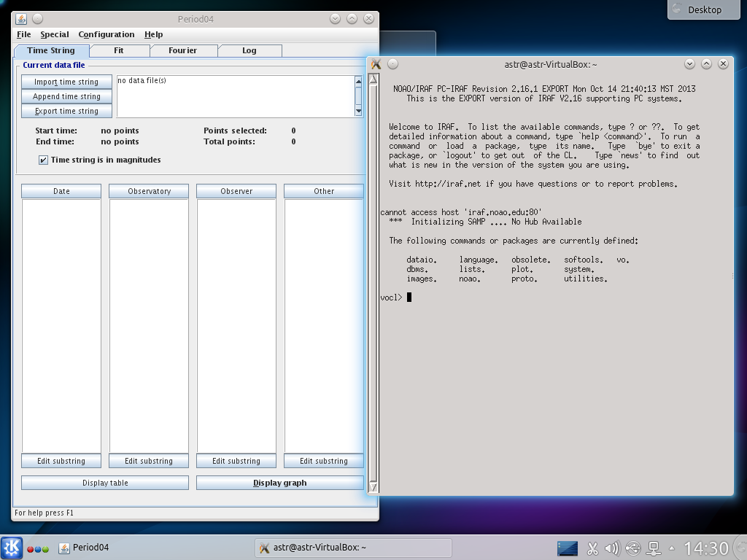
Task: Click the astr@astr-VirtualBox taskbar entry
Action: pyautogui.click(x=353, y=548)
